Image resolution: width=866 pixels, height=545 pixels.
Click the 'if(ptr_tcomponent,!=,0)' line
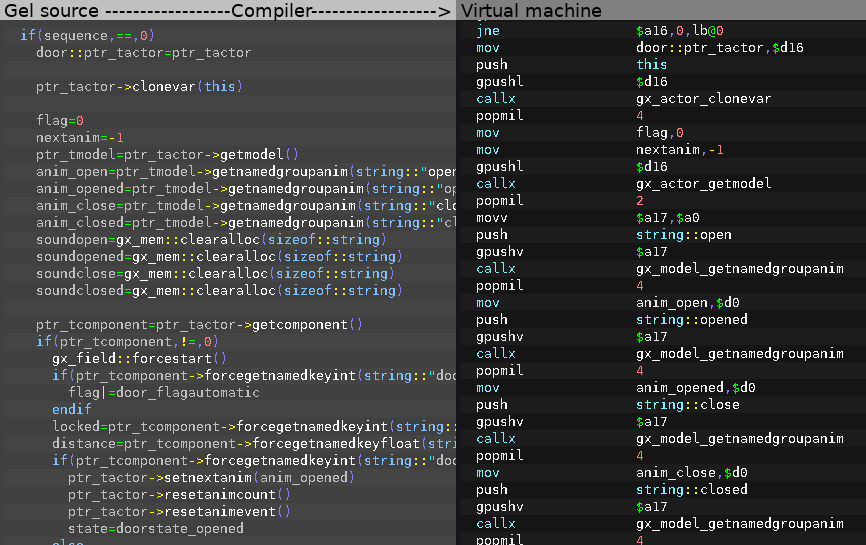tap(127, 342)
